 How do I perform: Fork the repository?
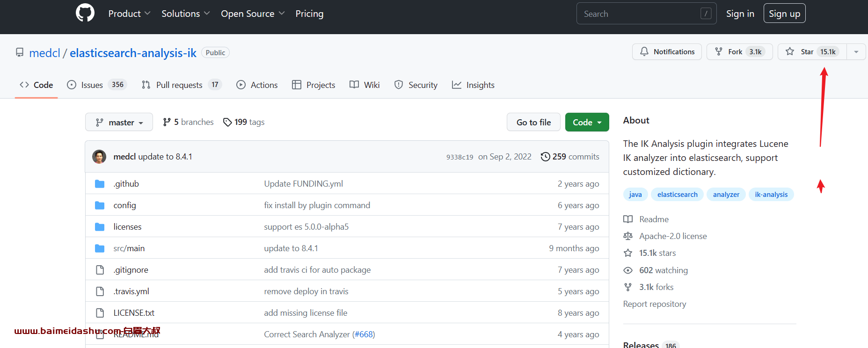click(739, 52)
